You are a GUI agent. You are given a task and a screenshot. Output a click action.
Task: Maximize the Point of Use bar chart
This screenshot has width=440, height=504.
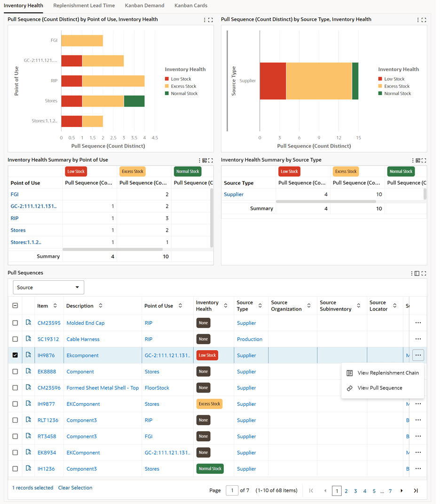click(211, 20)
